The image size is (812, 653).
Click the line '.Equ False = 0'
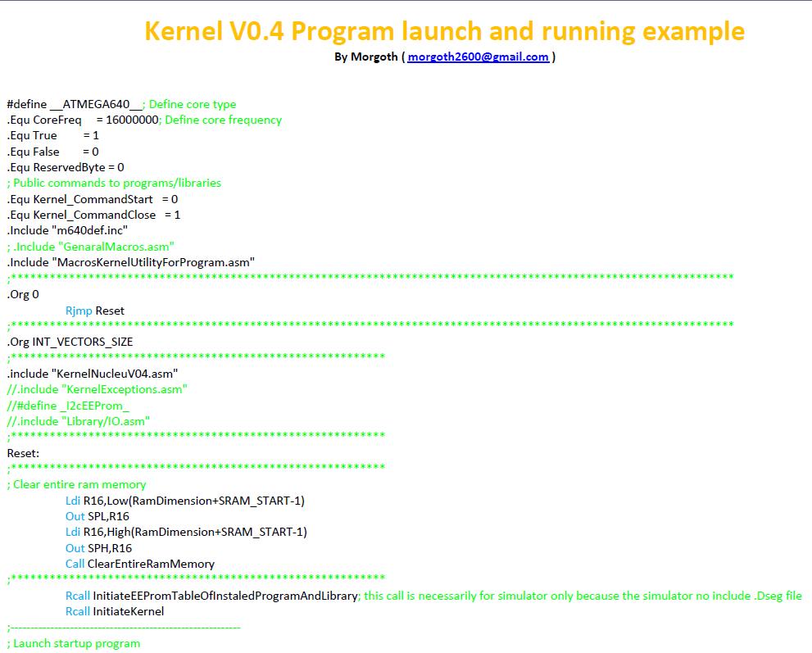tap(52, 152)
